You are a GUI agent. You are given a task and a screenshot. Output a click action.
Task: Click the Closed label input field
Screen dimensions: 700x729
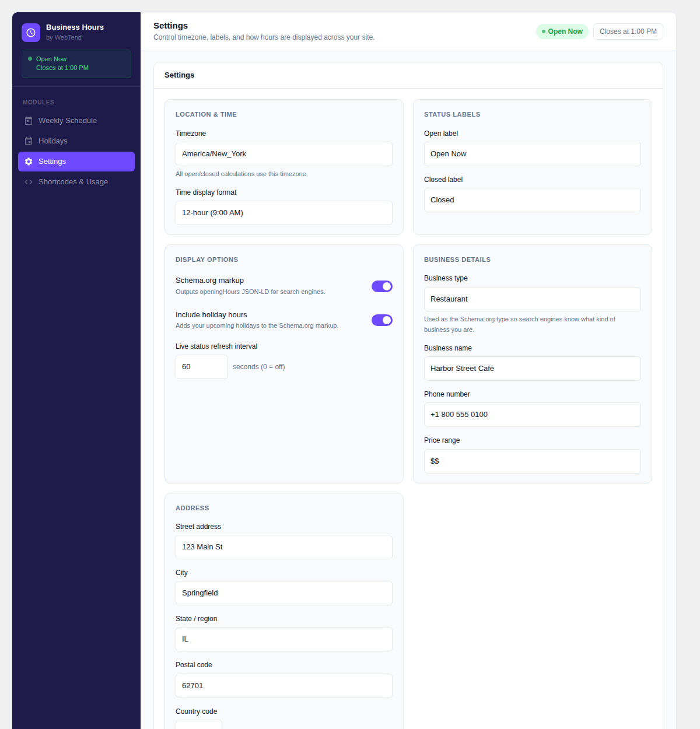pos(533,200)
